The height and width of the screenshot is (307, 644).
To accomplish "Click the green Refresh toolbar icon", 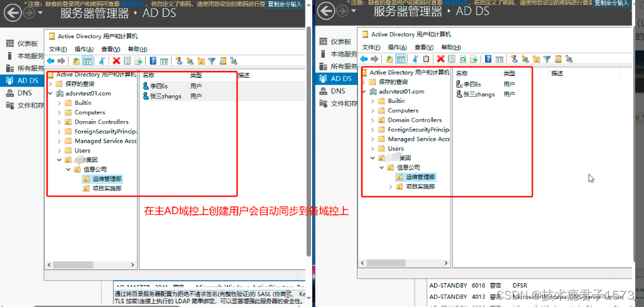I will 463,59.
